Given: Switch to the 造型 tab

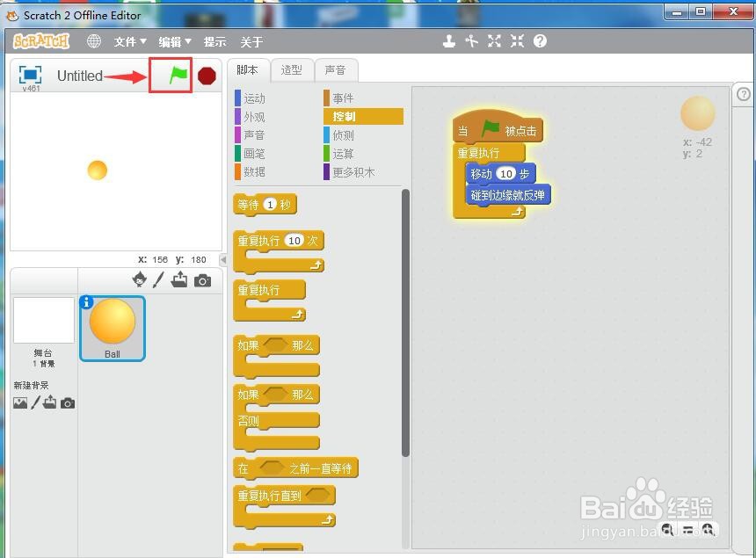Looking at the screenshot, I should tap(292, 70).
